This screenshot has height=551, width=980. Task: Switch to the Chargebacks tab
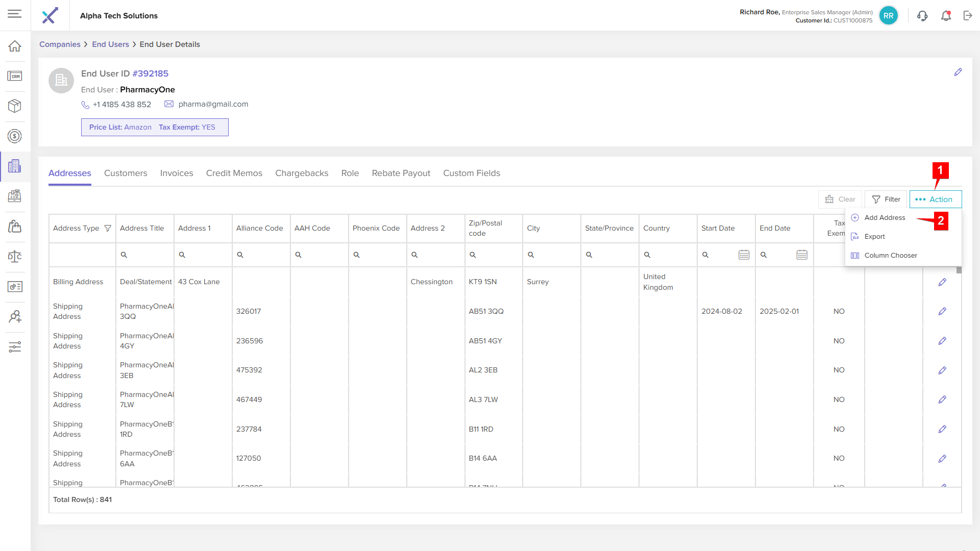pos(302,173)
